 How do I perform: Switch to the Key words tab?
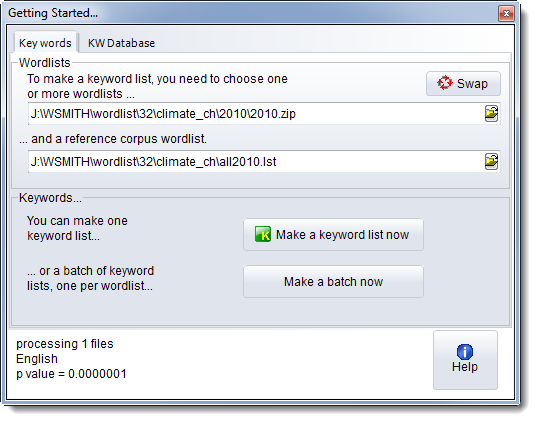coord(45,43)
